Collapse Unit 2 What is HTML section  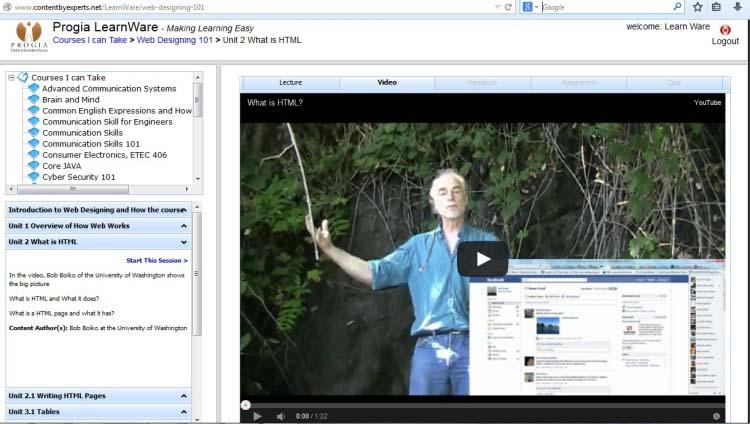[x=184, y=242]
